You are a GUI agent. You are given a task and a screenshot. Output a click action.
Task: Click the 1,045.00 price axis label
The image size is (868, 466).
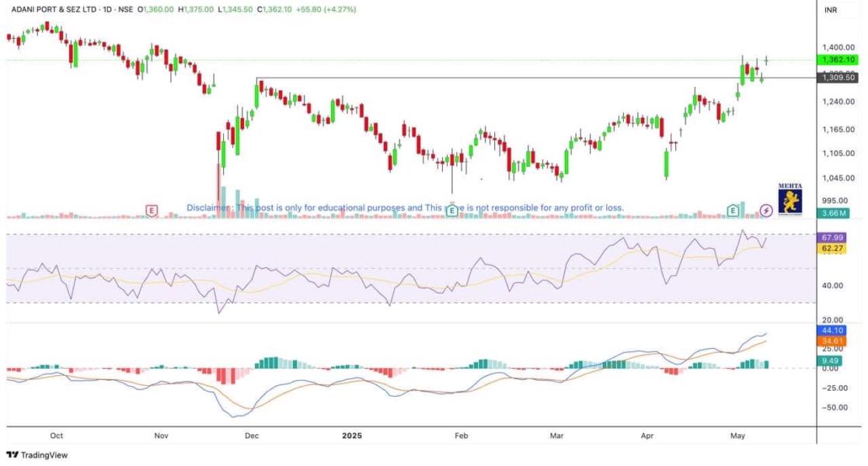(838, 178)
